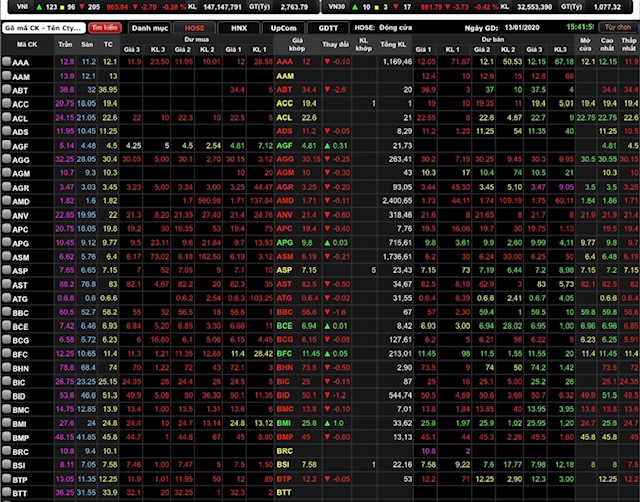Click the green up arrow in the VNI summary
Screen dimensions: 640x502
pyautogui.click(x=34, y=6)
